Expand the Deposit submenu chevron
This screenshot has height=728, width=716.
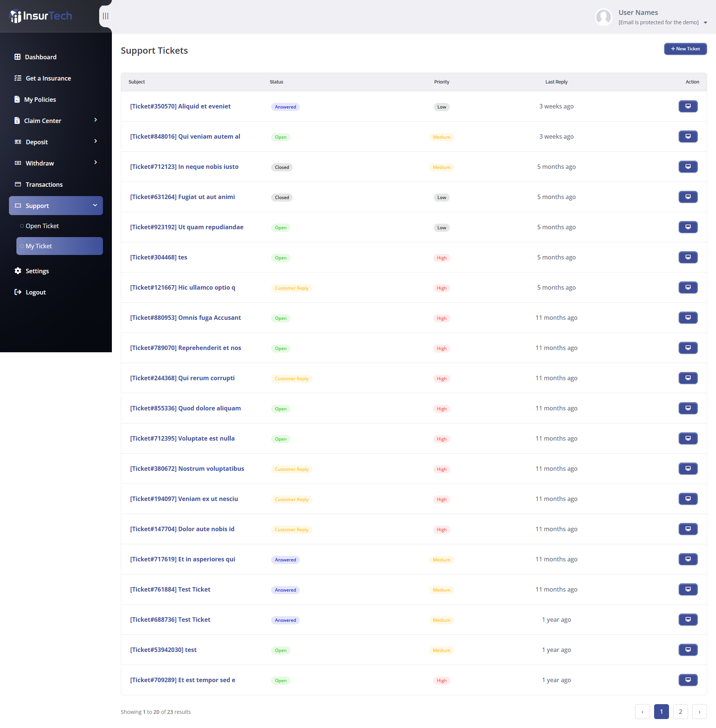coord(95,141)
